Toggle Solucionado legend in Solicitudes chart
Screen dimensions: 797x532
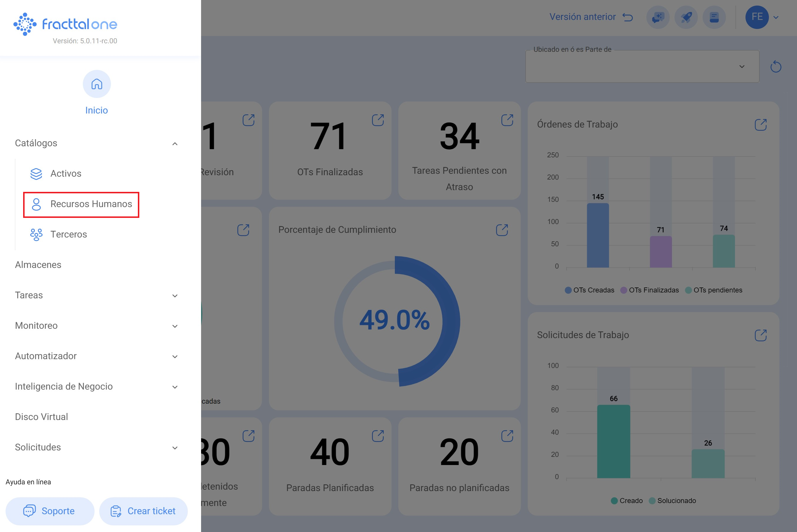click(x=672, y=501)
